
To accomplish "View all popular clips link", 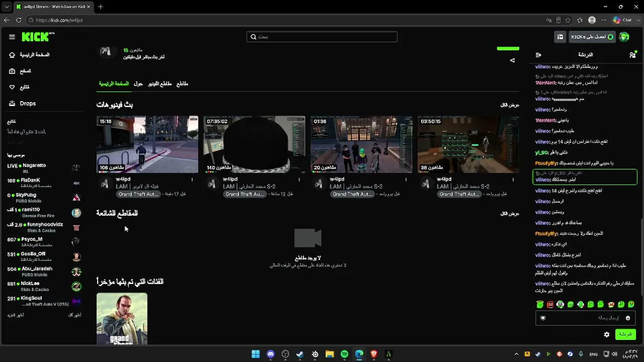I will (x=510, y=214).
